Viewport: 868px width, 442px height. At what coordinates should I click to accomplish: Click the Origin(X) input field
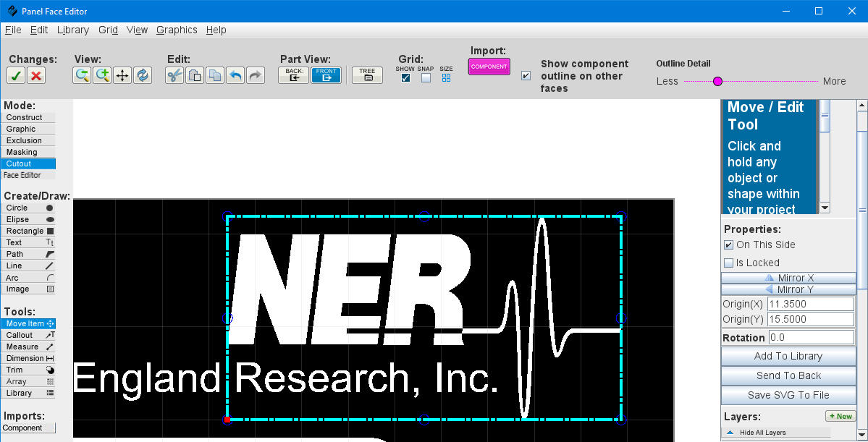click(x=811, y=305)
